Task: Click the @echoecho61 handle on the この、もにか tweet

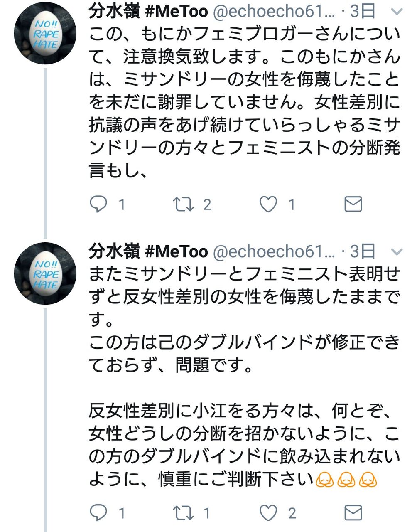Action: click(273, 12)
